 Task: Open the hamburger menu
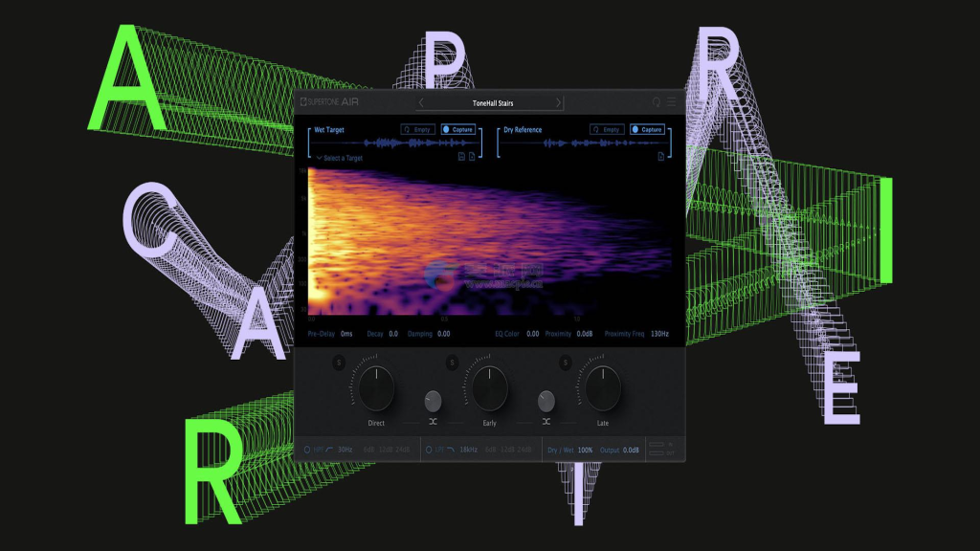pos(669,102)
